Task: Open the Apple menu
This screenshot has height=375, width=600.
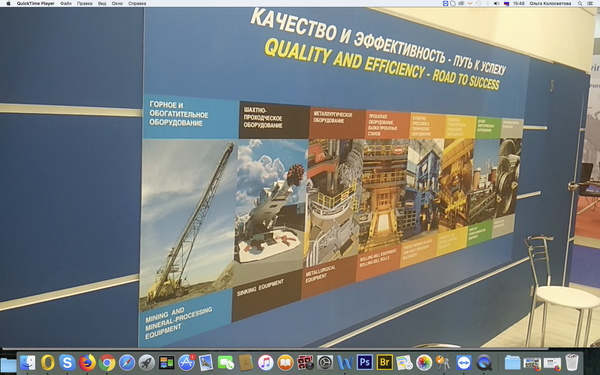Action: coord(8,3)
